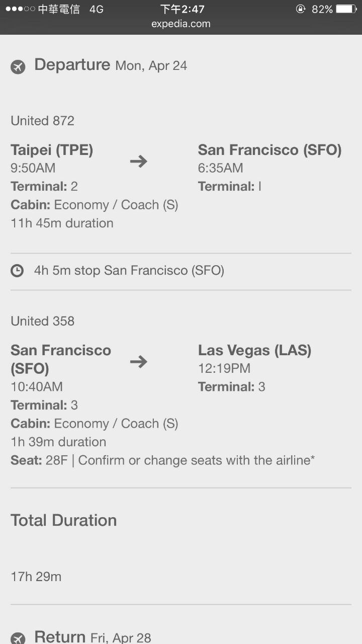Screen dimensions: 362x644
Task: Tap the signal strength dots
Action: click(x=20, y=9)
